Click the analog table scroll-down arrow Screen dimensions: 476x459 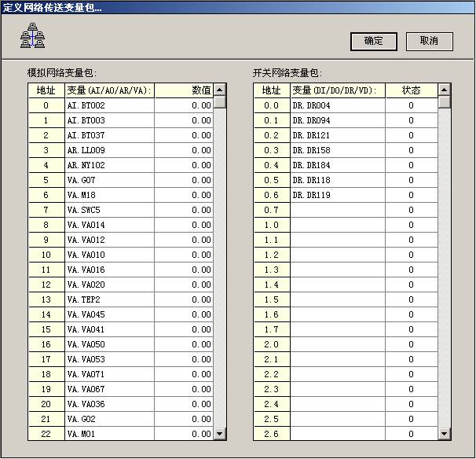220,433
